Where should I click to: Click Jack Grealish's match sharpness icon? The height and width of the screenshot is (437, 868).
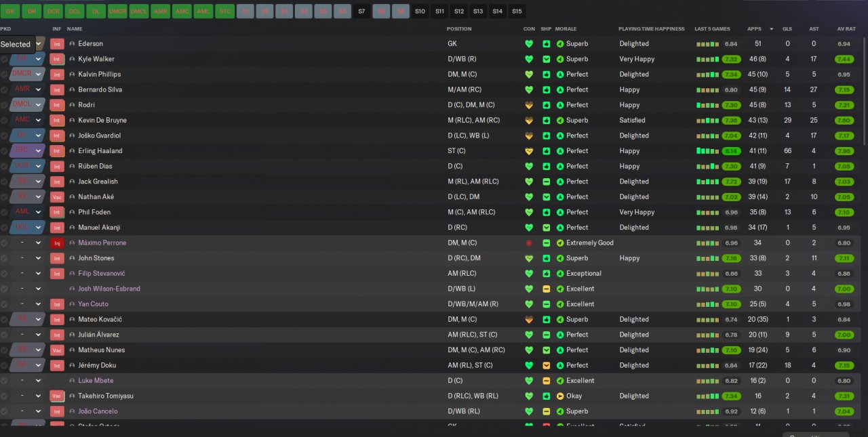pyautogui.click(x=547, y=182)
